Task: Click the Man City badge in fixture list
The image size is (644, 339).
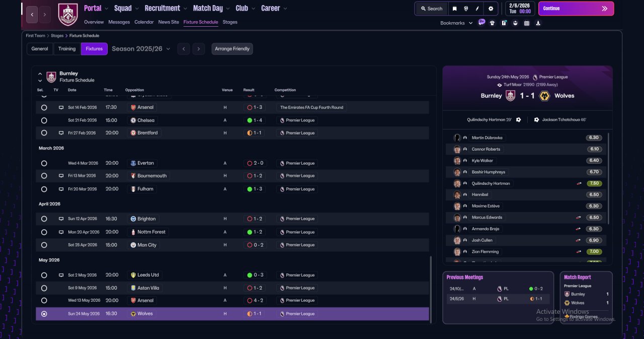Action: pyautogui.click(x=133, y=245)
